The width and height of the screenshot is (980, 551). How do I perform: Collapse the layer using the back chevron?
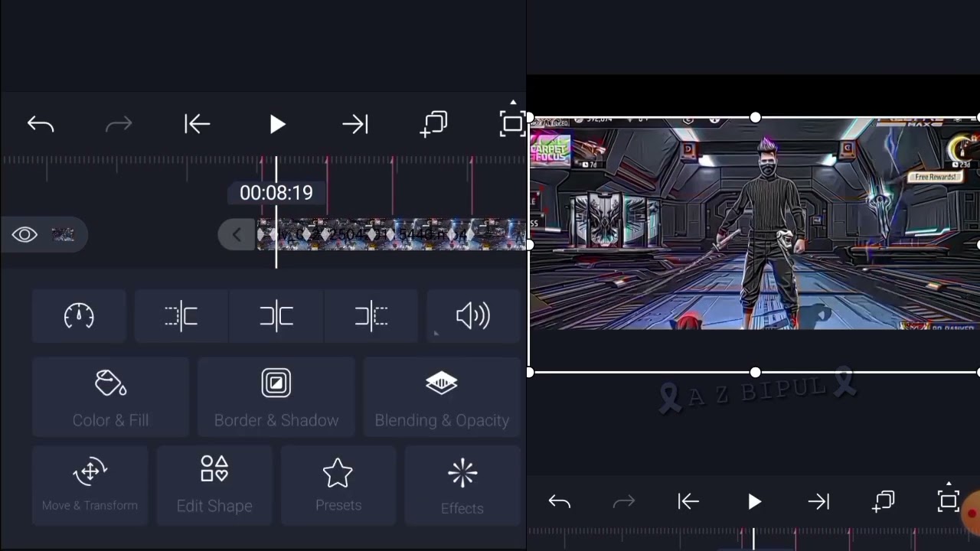pyautogui.click(x=237, y=235)
